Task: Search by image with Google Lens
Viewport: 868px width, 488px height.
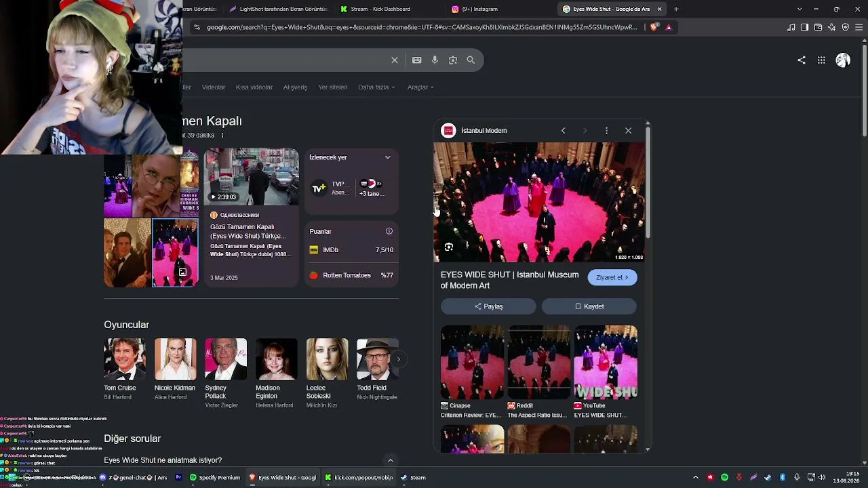Action: point(453,60)
